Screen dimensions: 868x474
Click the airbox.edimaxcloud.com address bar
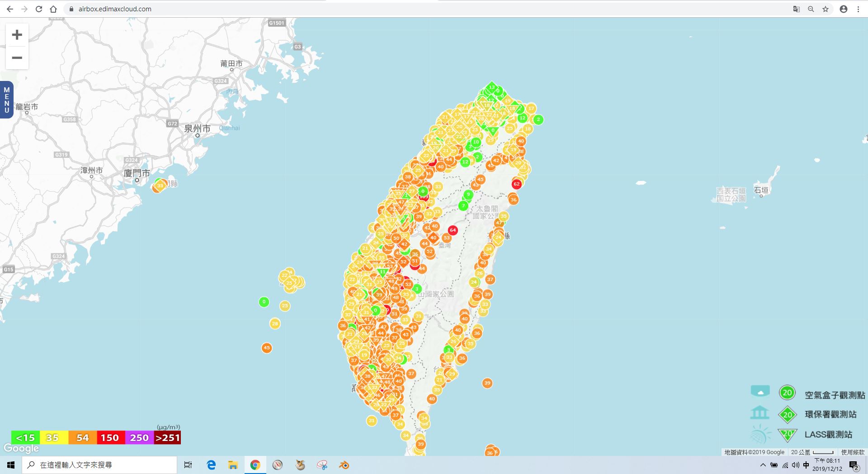click(x=425, y=9)
